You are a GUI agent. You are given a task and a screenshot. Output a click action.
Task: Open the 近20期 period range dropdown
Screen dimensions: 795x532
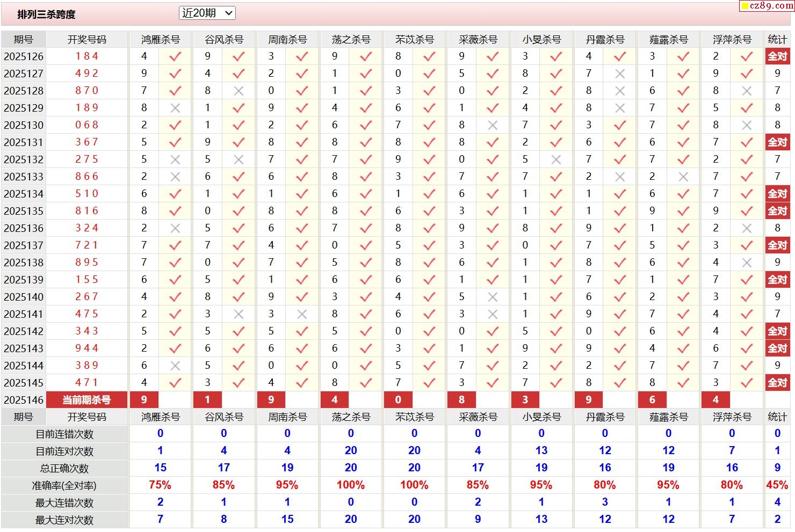[207, 13]
